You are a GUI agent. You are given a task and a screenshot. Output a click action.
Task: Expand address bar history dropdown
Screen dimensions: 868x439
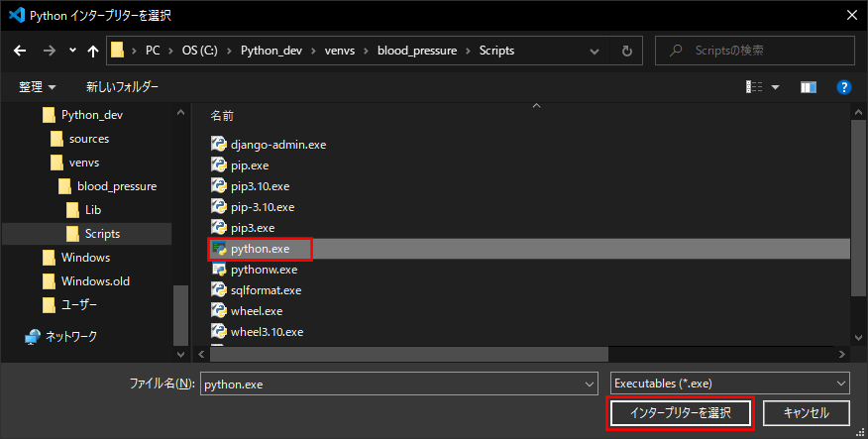(x=594, y=52)
